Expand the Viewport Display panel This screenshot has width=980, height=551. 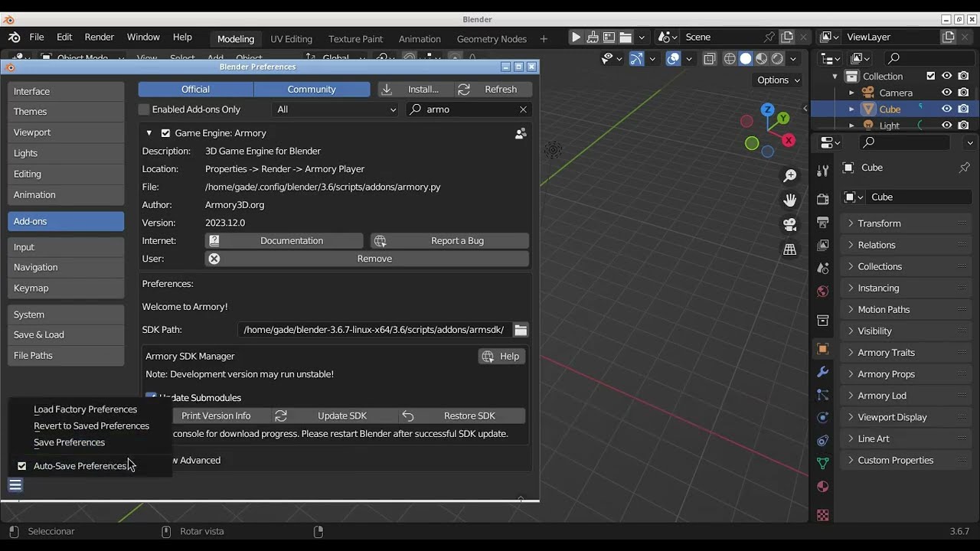(x=906, y=417)
